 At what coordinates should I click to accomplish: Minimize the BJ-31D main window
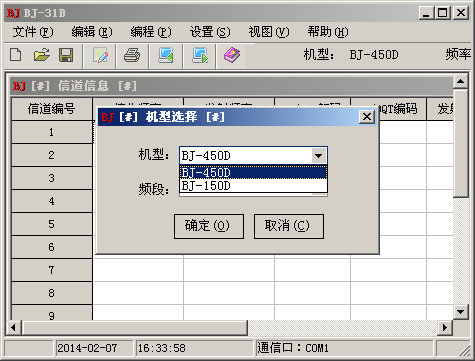tap(426, 13)
